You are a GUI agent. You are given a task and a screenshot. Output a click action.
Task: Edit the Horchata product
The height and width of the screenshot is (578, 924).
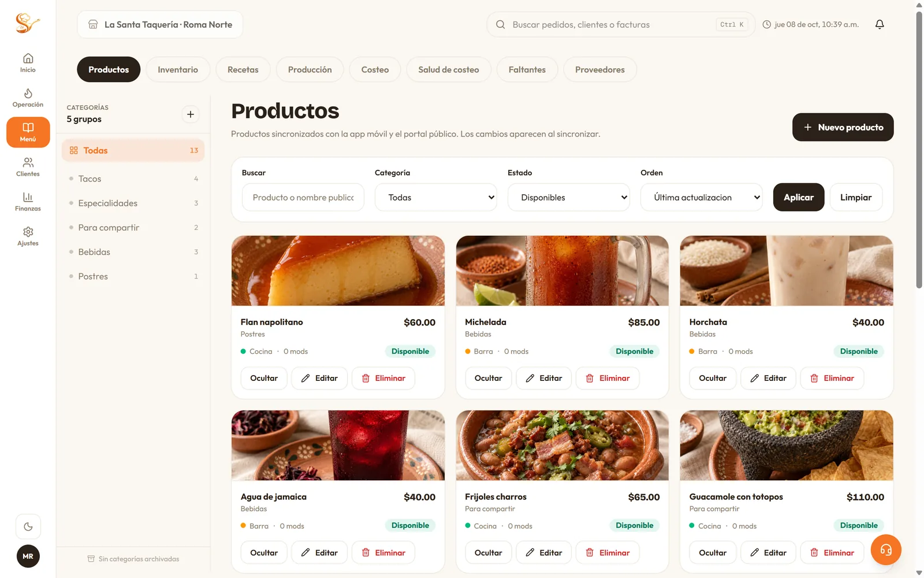[x=768, y=378]
